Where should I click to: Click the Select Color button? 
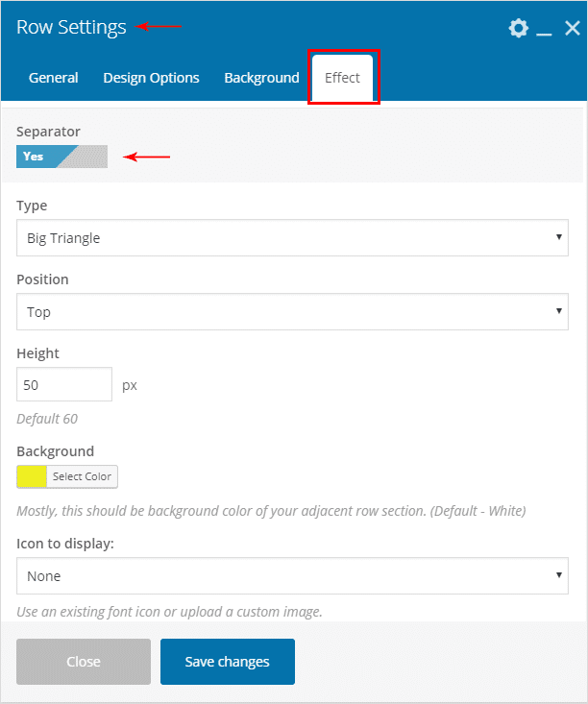(x=82, y=476)
